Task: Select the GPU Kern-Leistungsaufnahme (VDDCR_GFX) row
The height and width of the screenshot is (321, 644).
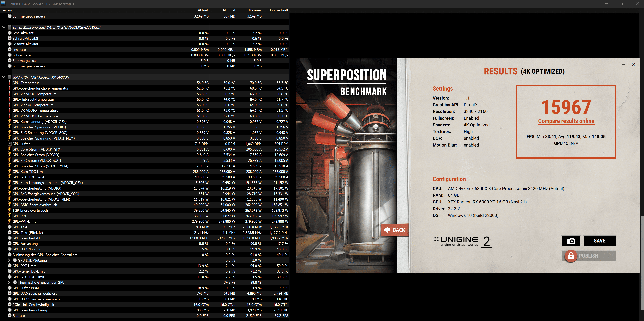Action: pos(145,183)
